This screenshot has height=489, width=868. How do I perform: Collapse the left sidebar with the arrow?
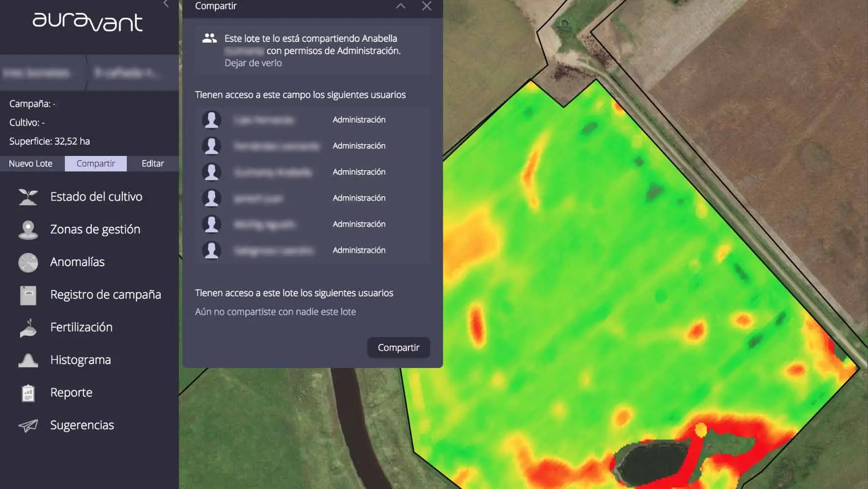[x=166, y=4]
